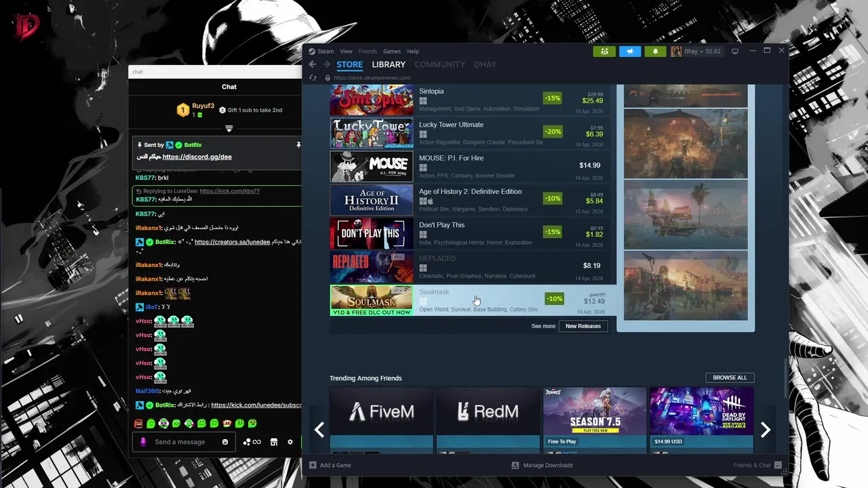868x488 pixels.
Task: Click the Steam forward navigation arrow
Action: 327,64
